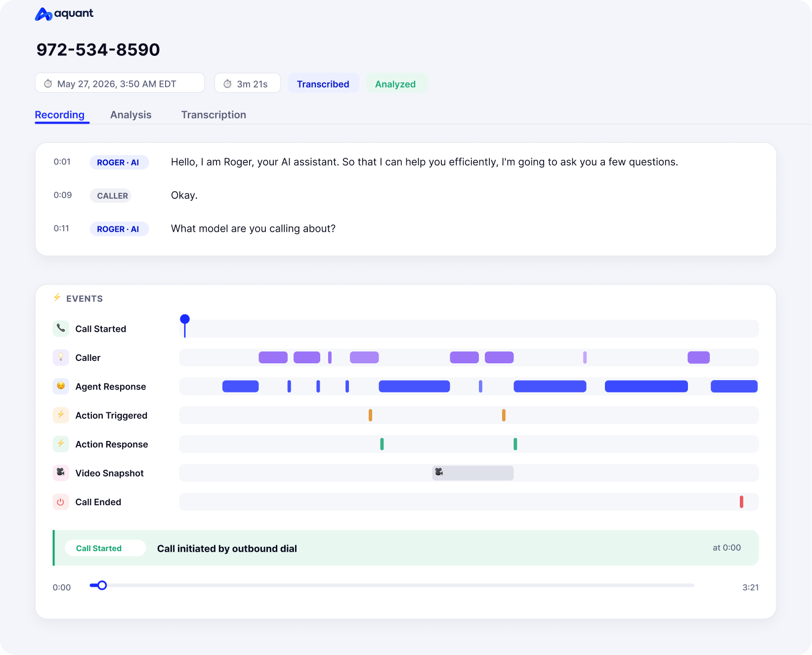Click the first purple Caller segment
The width and height of the screenshot is (812, 655).
click(273, 357)
